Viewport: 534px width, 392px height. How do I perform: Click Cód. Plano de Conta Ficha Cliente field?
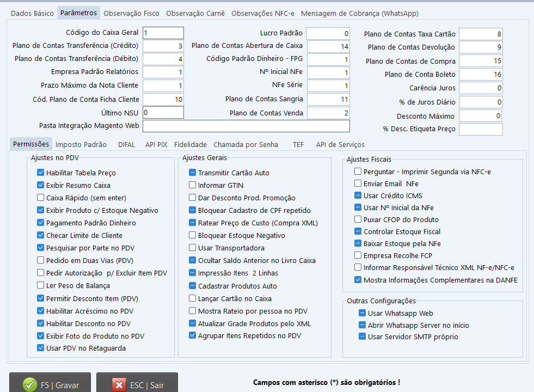point(163,100)
